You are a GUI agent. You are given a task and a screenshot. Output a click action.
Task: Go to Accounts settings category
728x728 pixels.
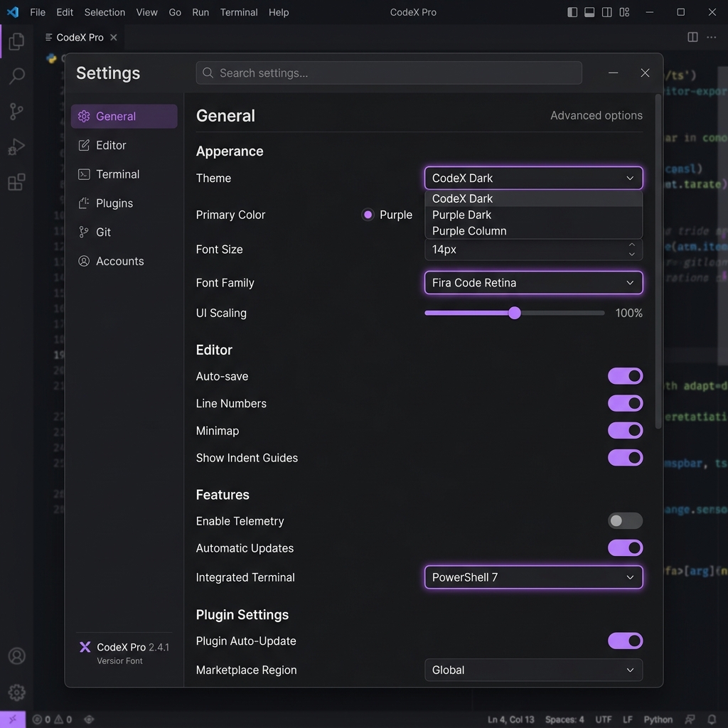pos(124,261)
